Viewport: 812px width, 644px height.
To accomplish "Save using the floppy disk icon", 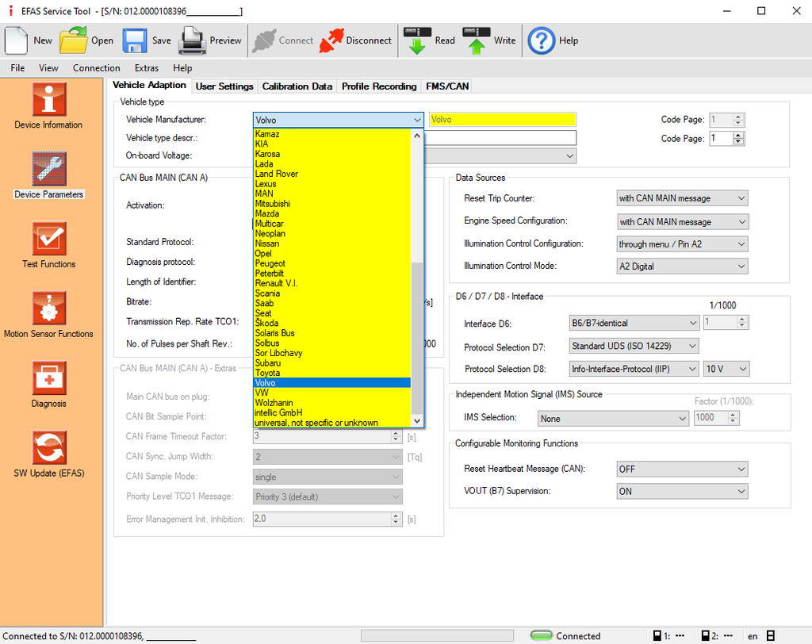I will pos(135,40).
